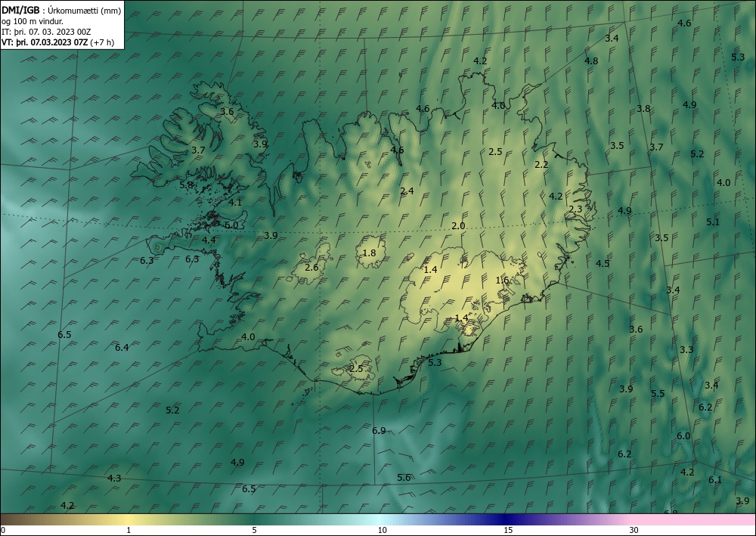The image size is (756, 536).
Task: Click the pale yellow colour bar section above 1
Action: coord(129,519)
